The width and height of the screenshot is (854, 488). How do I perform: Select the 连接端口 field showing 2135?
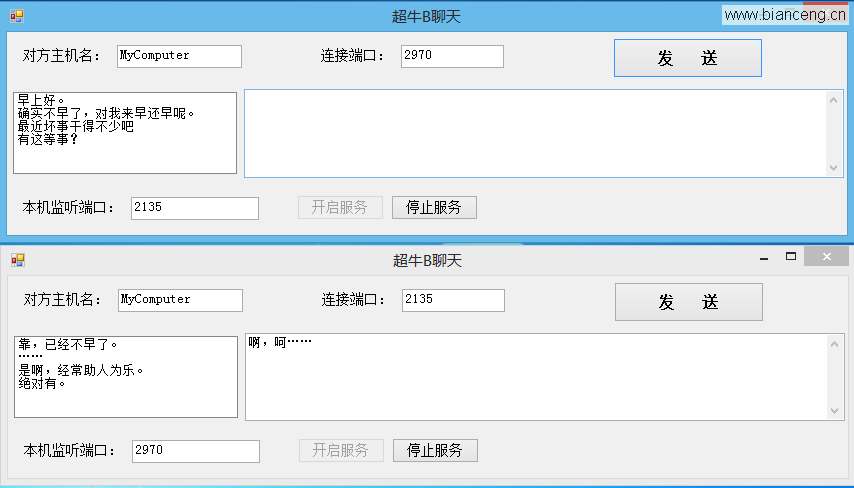453,300
